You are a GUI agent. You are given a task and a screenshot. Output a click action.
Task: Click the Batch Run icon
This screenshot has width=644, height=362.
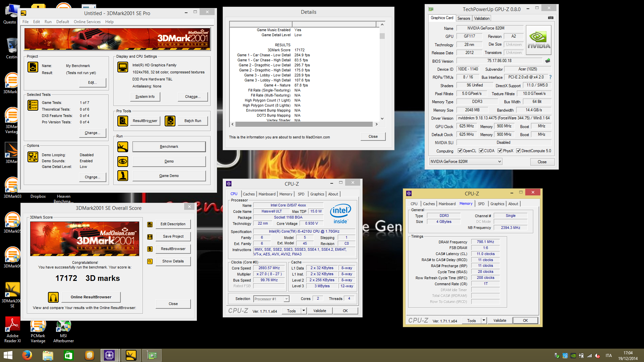170,121
